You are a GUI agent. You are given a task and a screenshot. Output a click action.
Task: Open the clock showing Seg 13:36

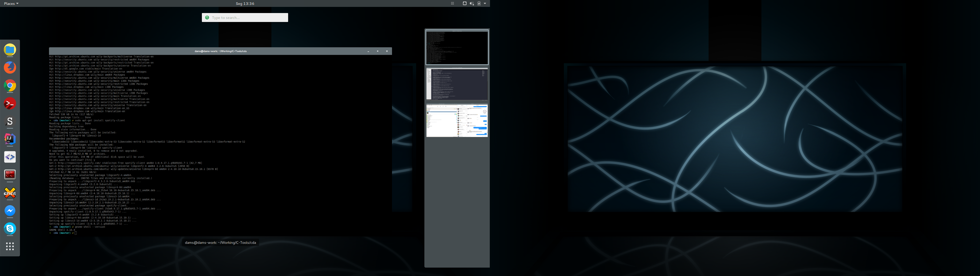245,3
